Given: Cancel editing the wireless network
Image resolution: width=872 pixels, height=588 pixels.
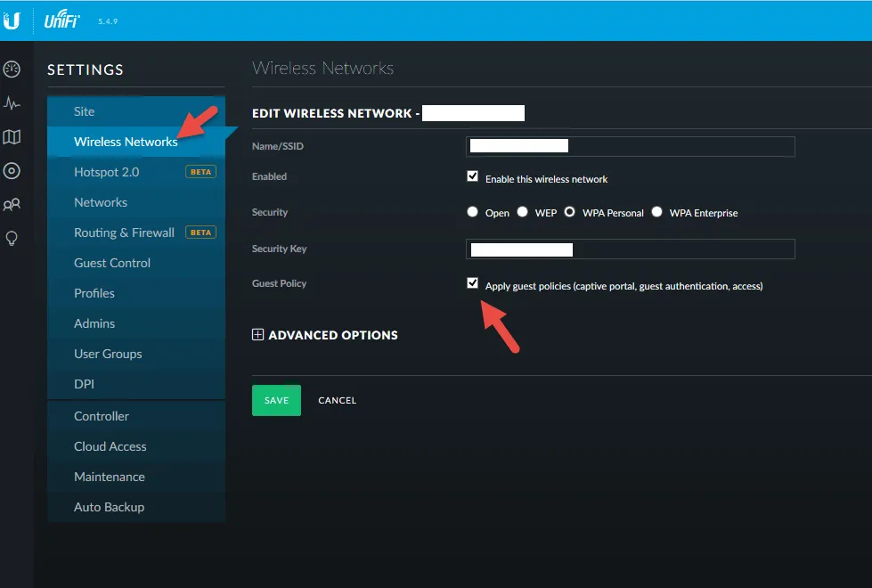Looking at the screenshot, I should [x=337, y=400].
